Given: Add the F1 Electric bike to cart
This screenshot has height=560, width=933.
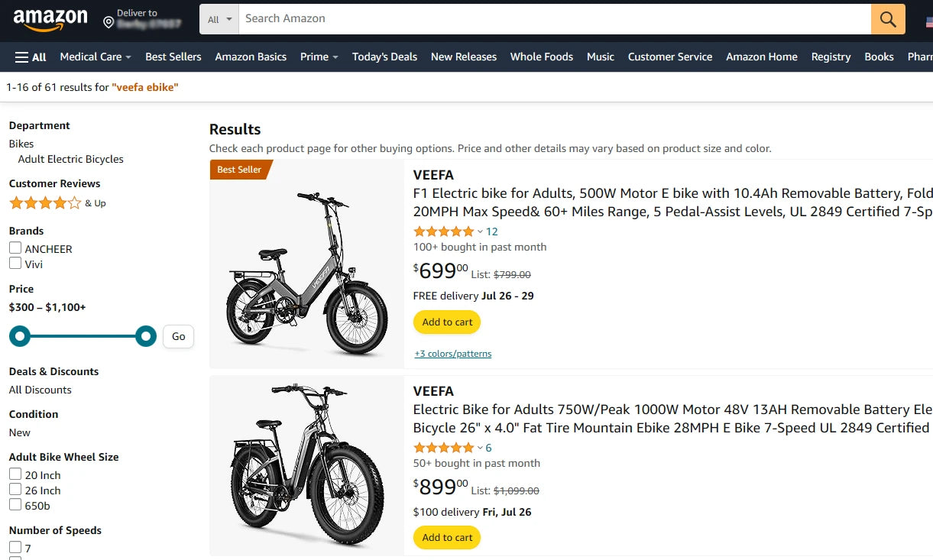Looking at the screenshot, I should coord(446,322).
